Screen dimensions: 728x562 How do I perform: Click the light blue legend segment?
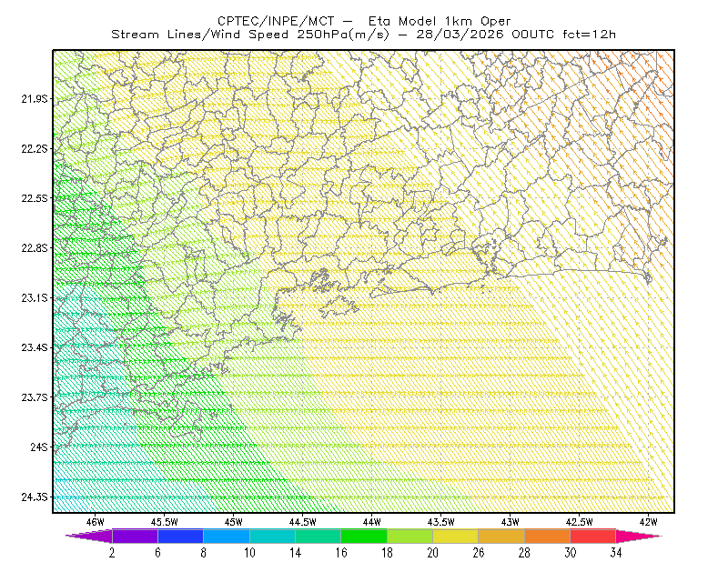pyautogui.click(x=226, y=536)
